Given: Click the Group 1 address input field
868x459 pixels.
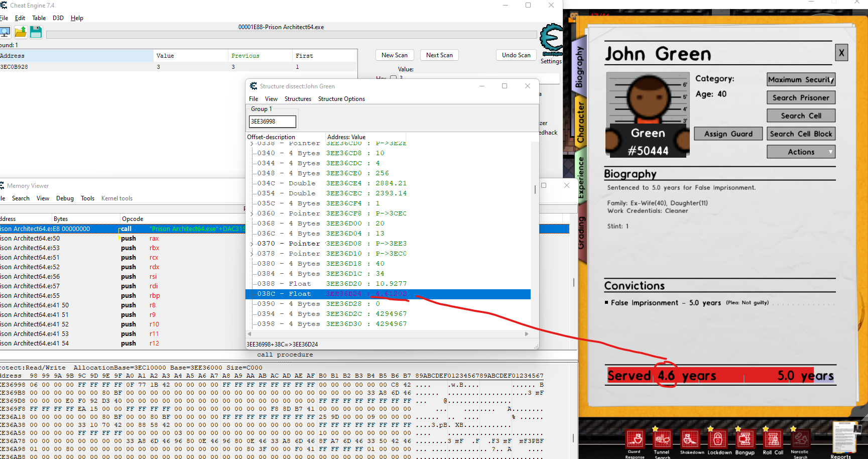Looking at the screenshot, I should coord(272,122).
